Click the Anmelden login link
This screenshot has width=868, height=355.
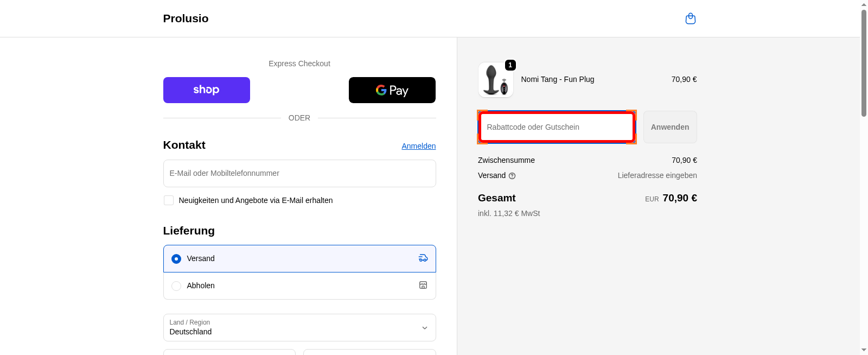tap(418, 146)
